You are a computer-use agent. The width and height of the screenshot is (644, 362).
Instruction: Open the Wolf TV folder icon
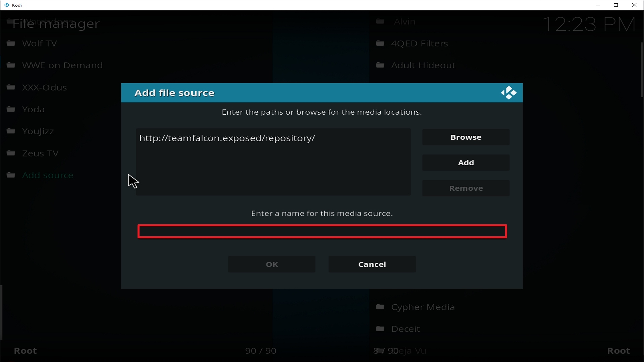(x=11, y=43)
